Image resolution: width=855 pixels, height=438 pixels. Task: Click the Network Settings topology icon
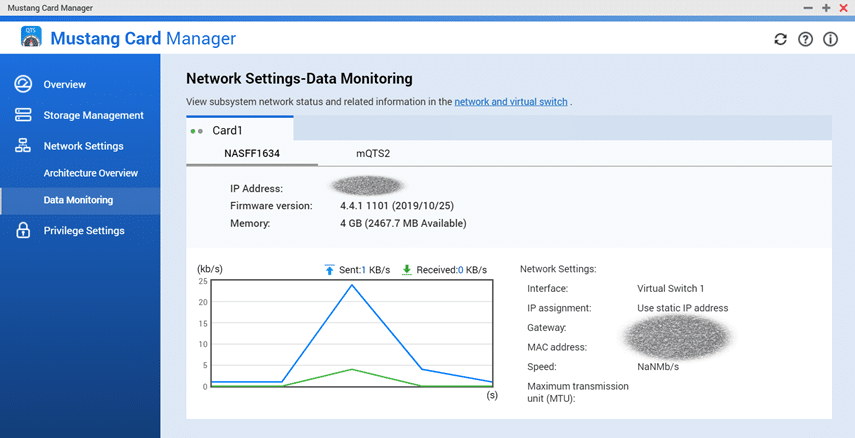[x=23, y=146]
